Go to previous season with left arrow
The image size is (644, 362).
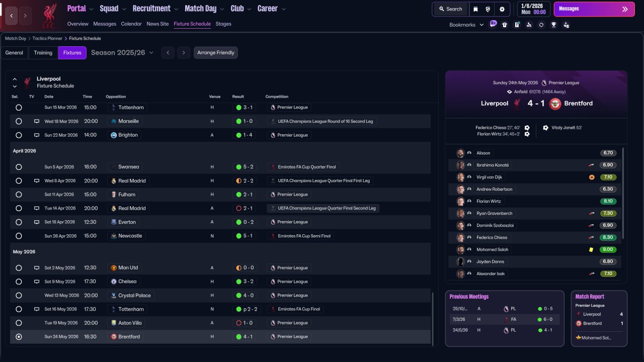point(168,53)
